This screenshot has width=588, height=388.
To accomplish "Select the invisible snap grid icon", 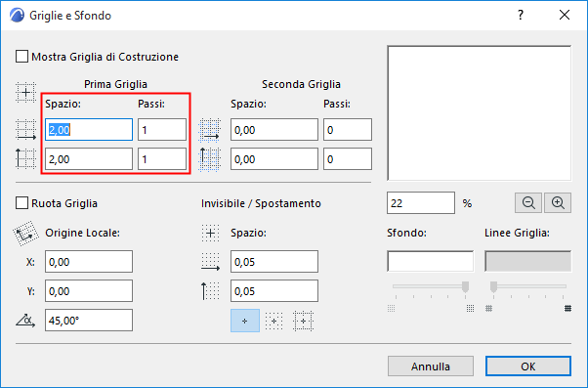I will (273, 321).
